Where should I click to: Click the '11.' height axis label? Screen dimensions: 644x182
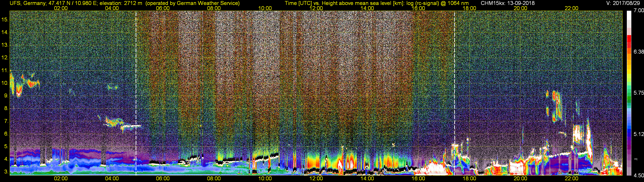5,70
